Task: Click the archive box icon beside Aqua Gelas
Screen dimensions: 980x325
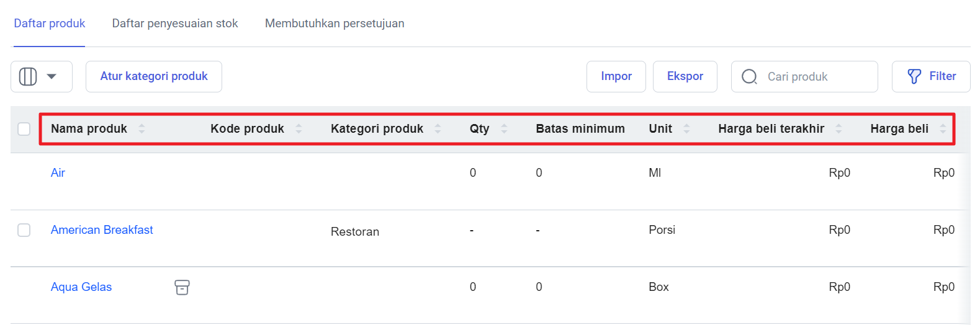Action: (182, 287)
